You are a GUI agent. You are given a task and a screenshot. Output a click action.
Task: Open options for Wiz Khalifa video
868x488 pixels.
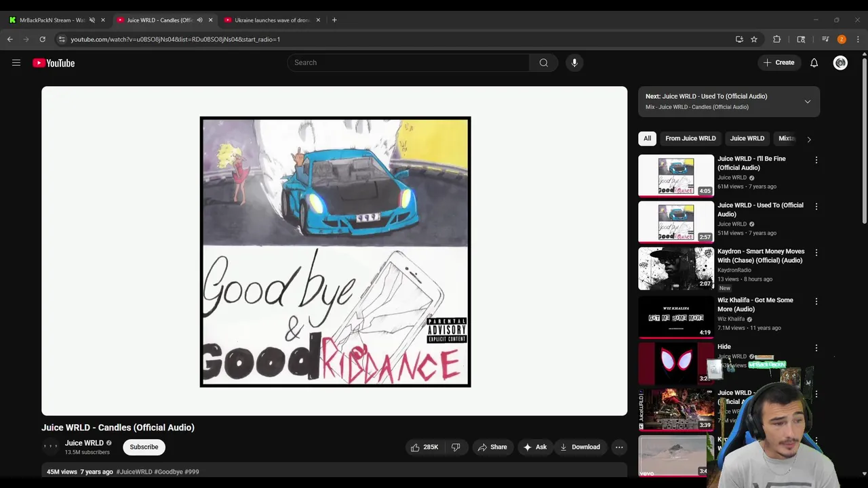816,301
